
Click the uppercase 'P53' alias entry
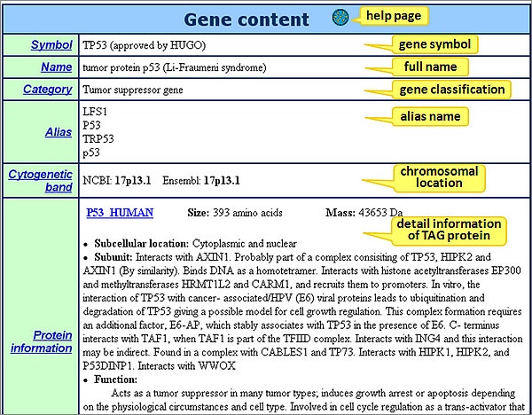(x=91, y=125)
